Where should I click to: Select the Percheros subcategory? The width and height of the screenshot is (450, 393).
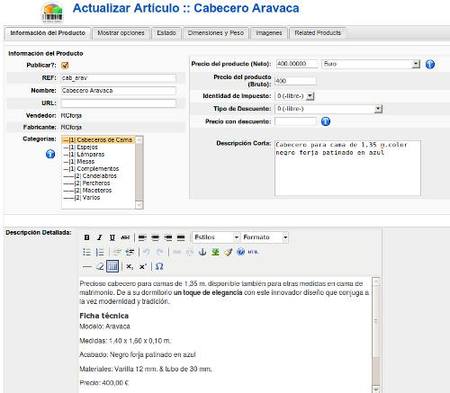click(98, 183)
